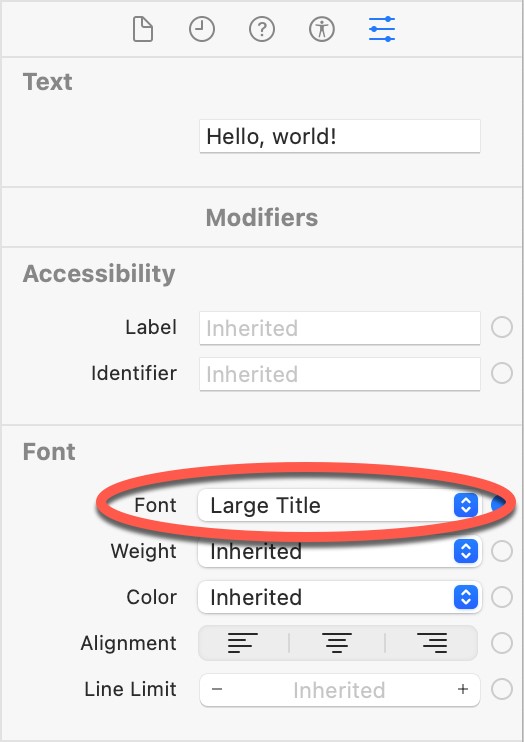
Task: Decrease Line Limit with minus button
Action: click(217, 689)
